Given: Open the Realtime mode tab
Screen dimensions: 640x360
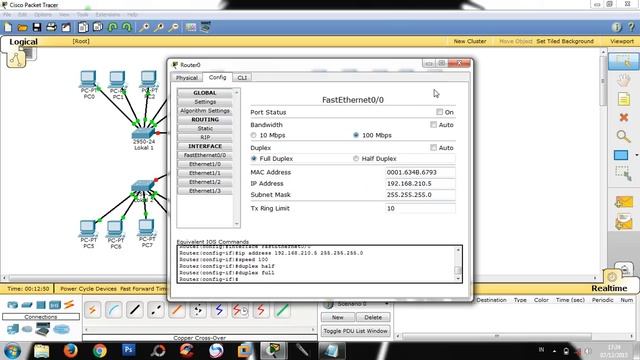Looking at the screenshot, I should pyautogui.click(x=609, y=288).
